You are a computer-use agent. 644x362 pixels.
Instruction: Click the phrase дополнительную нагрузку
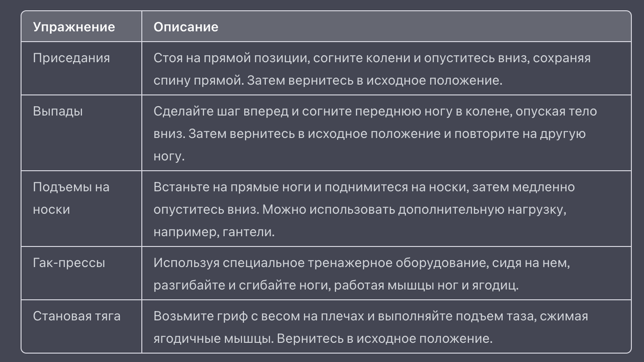(481, 209)
